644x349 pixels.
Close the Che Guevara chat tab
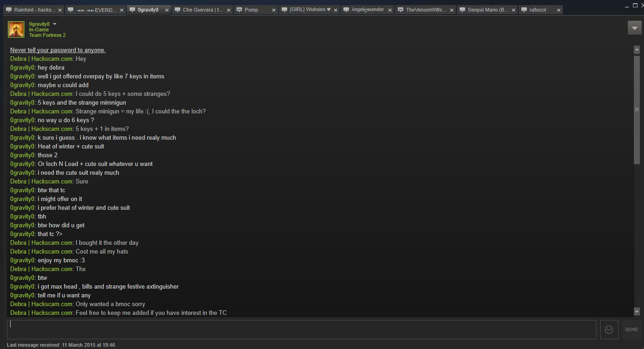[228, 10]
